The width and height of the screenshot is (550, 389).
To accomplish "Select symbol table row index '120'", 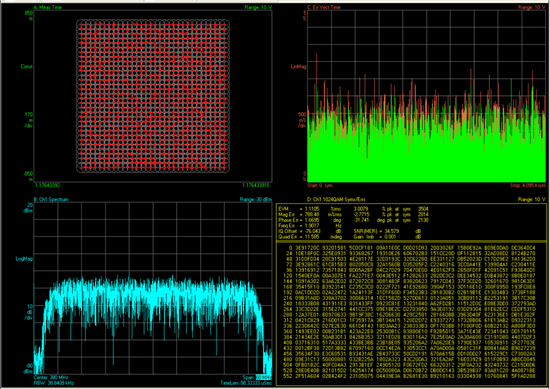I will (x=288, y=276).
